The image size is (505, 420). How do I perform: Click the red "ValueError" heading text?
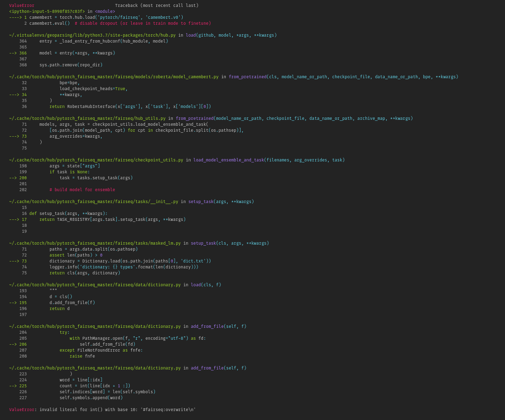[22, 5]
